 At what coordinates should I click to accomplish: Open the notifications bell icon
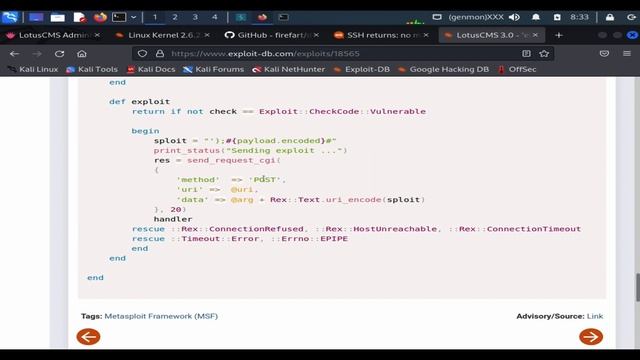pos(536,17)
